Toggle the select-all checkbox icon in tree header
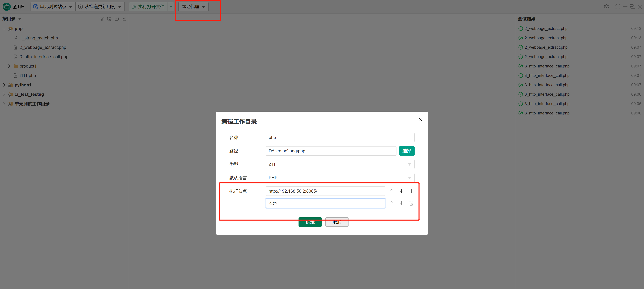Screen dimensions: 644x289 [x=117, y=19]
